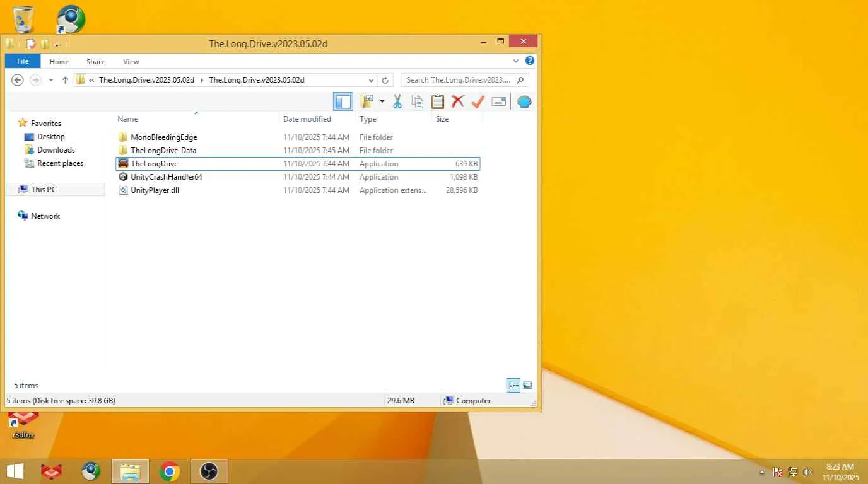Paste with the clipboard toolbar icon
Screen dimensions: 868x484
(437, 101)
